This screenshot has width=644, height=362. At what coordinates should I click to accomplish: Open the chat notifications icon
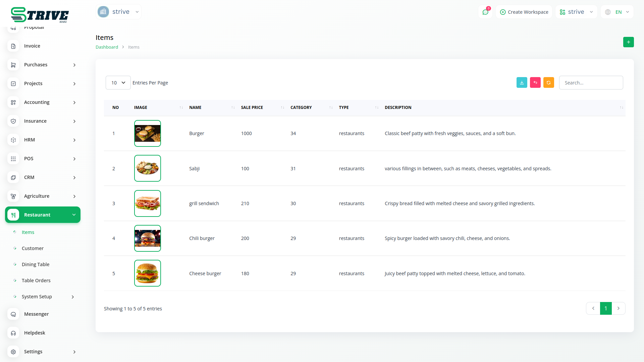485,12
